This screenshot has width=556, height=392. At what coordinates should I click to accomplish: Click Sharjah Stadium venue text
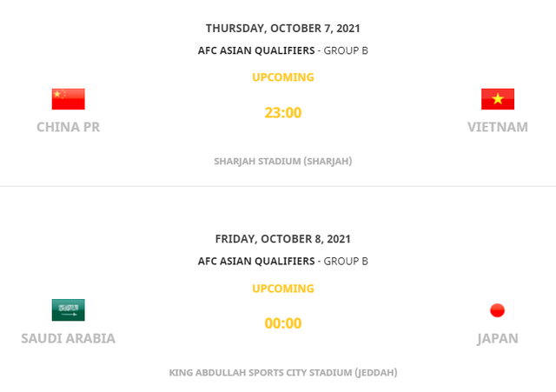[x=282, y=161]
